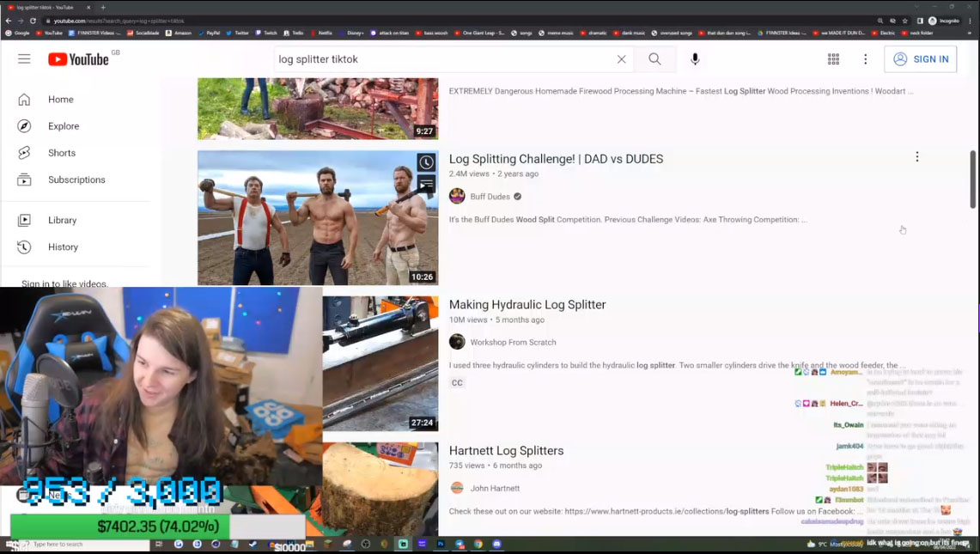
Task: Open Photoshop from the Windows taskbar
Action: point(441,544)
